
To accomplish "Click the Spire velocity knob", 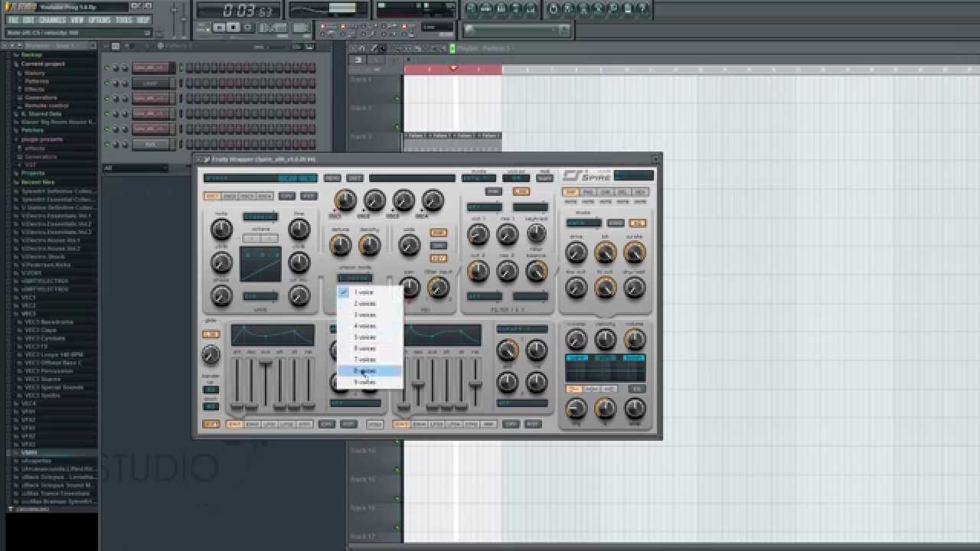I will click(x=606, y=339).
